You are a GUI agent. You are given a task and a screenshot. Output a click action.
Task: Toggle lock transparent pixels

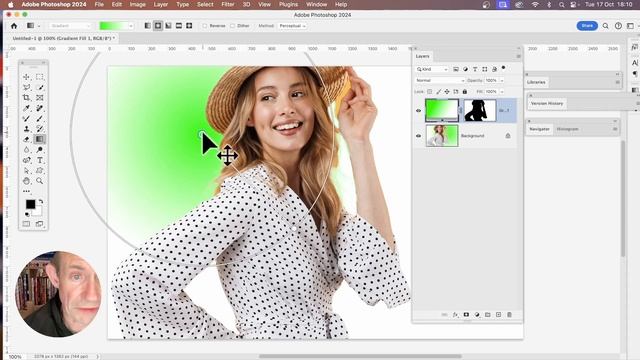429,91
